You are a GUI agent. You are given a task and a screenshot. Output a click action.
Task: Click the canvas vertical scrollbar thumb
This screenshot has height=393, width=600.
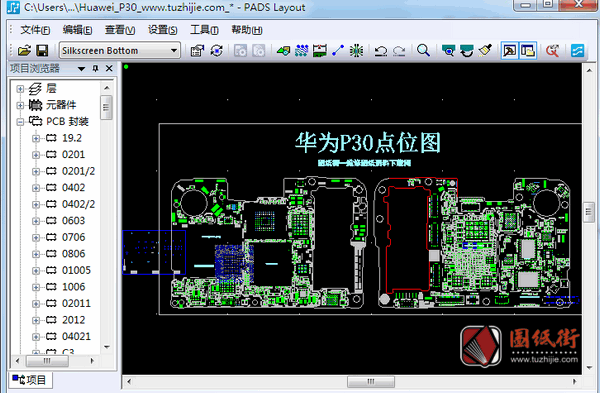[589, 212]
